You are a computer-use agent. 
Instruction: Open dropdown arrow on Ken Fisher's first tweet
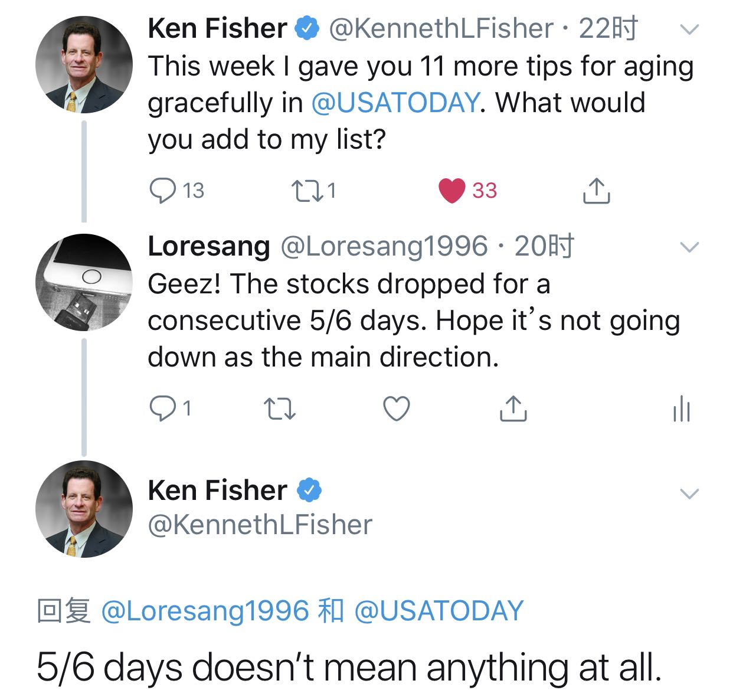pos(689,29)
